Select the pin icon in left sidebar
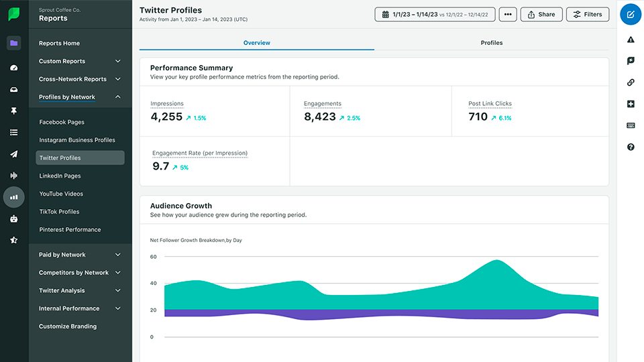This screenshot has width=644, height=362. tap(13, 111)
